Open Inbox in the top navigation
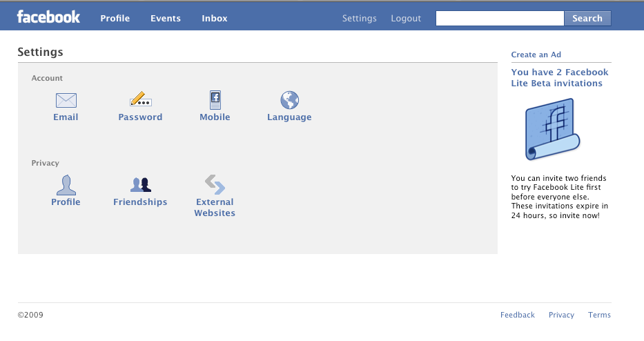Screen dimensions: 644x341 pyautogui.click(x=215, y=19)
